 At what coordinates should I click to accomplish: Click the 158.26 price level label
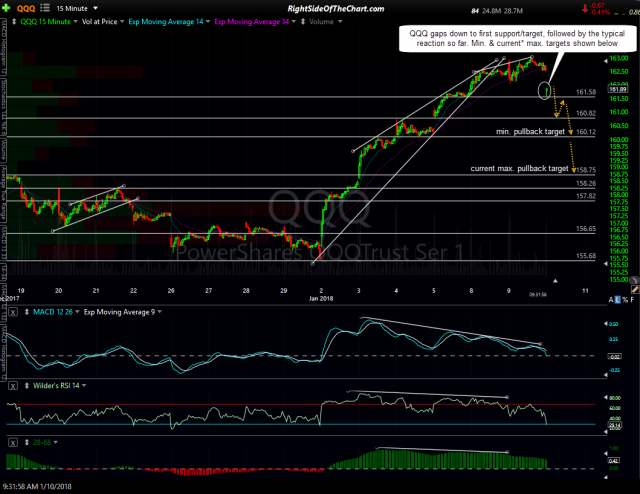[x=586, y=184]
